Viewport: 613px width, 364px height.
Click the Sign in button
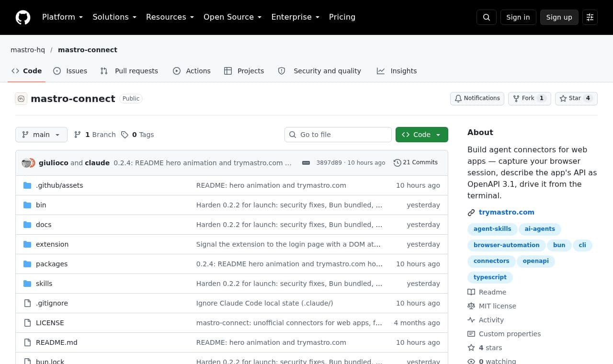(x=518, y=17)
